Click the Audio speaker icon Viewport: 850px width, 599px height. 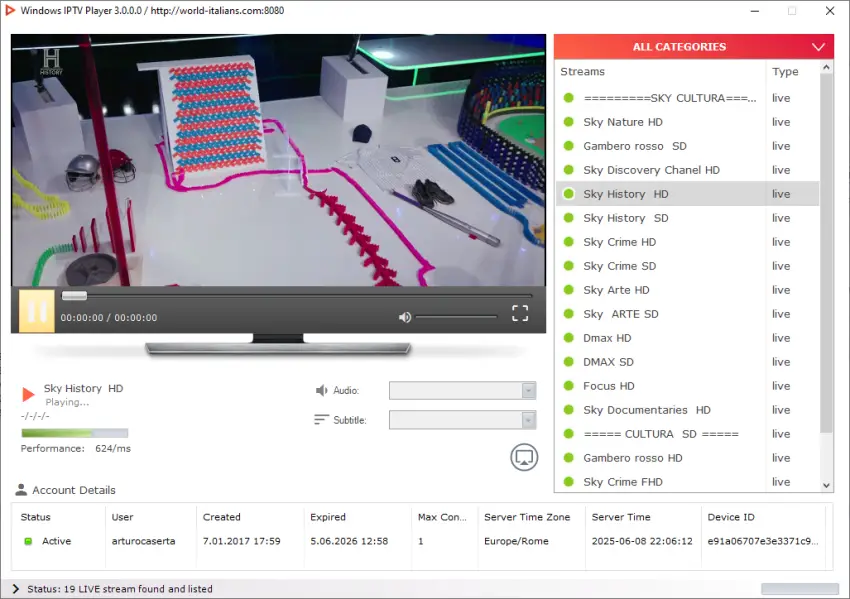click(x=321, y=390)
